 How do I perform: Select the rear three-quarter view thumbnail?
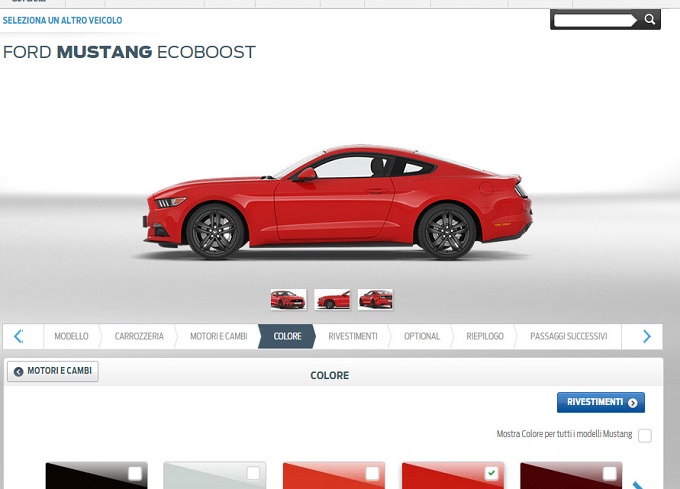pos(376,300)
